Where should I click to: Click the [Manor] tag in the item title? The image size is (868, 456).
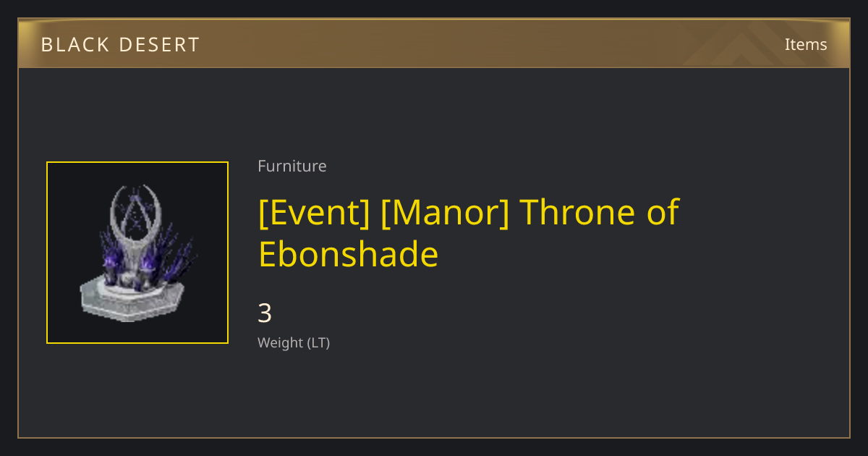[x=445, y=212]
